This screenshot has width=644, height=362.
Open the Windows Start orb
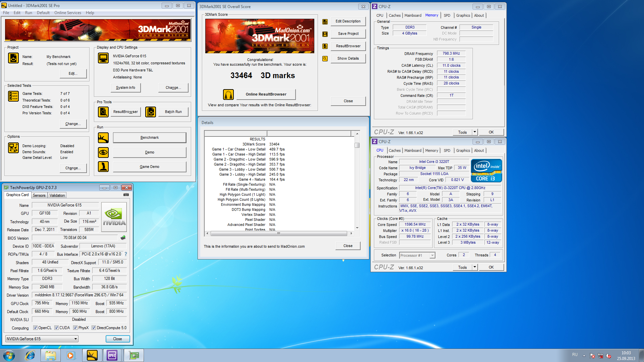point(9,355)
